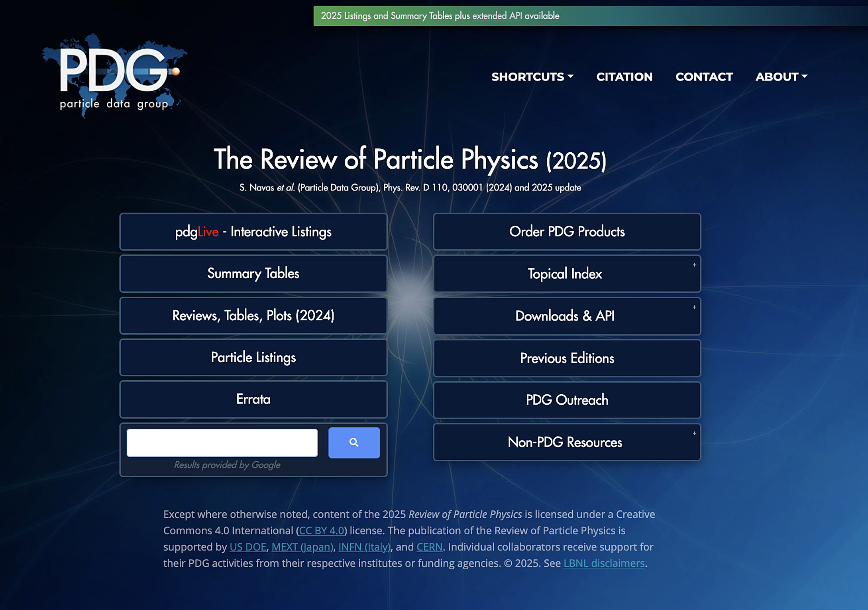Open the SHORTCUTS dropdown menu

(x=532, y=77)
